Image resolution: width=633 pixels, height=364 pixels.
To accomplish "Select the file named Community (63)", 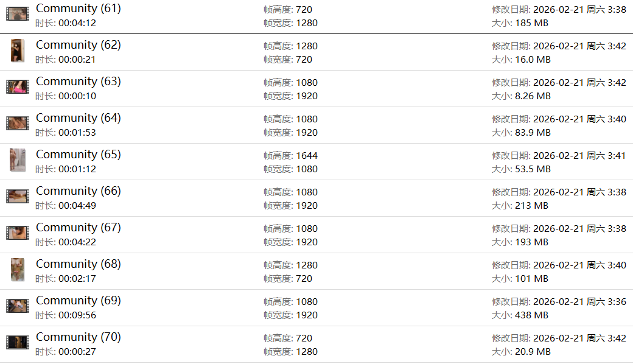I will pos(78,82).
